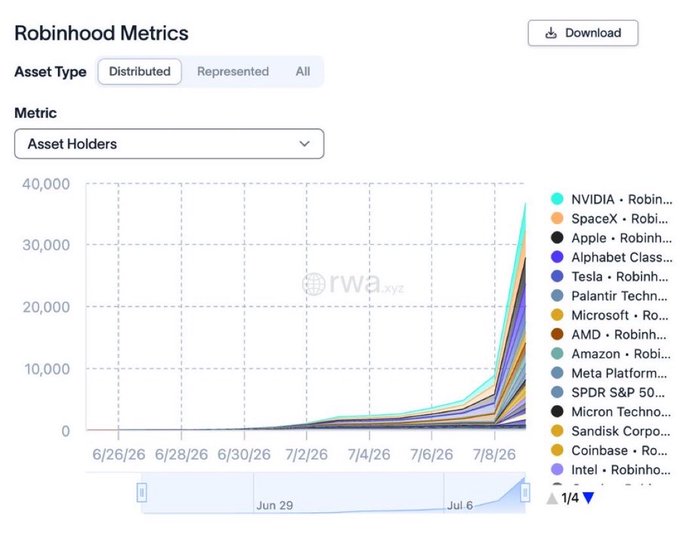Viewport: 680px width, 536px height.
Task: Click the 40,000 y-axis label
Action: pyautogui.click(x=46, y=184)
